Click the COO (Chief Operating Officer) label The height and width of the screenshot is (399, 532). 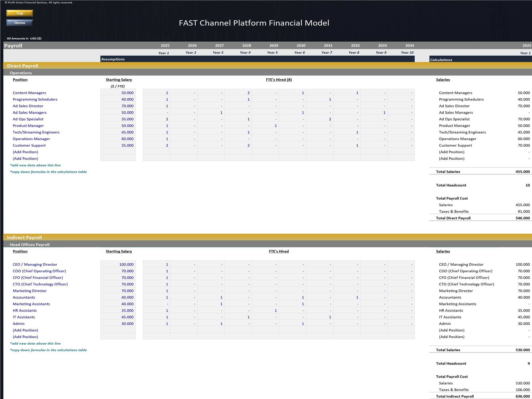coord(39,271)
